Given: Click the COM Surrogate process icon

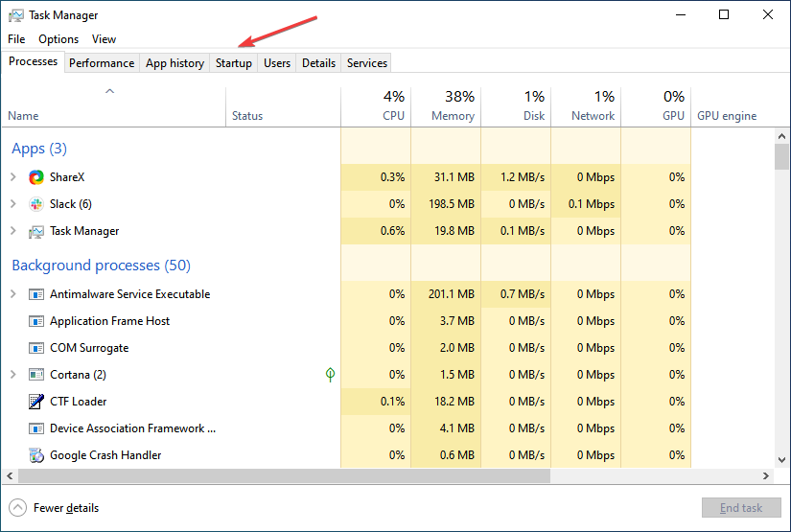Looking at the screenshot, I should click(36, 348).
